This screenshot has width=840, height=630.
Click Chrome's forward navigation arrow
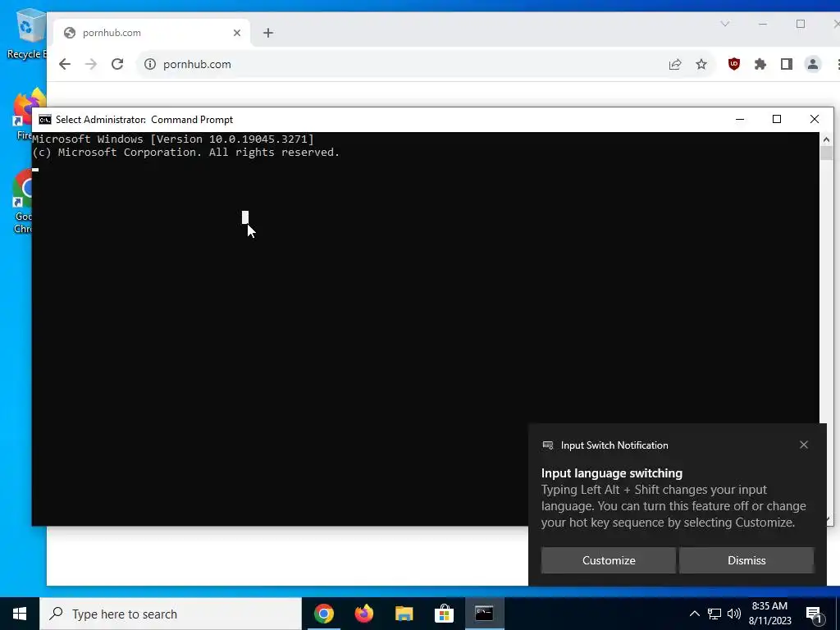(x=91, y=64)
